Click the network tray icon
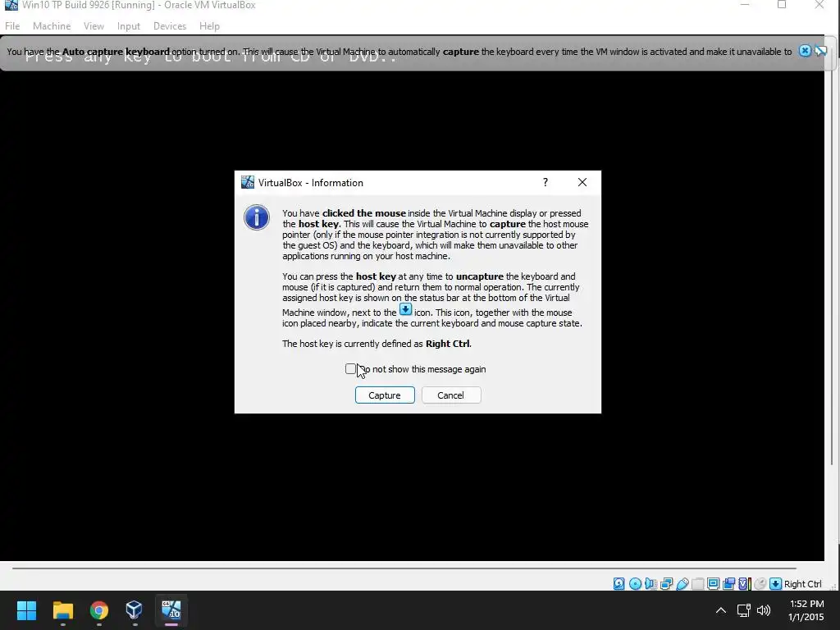The height and width of the screenshot is (630, 840). point(743,610)
